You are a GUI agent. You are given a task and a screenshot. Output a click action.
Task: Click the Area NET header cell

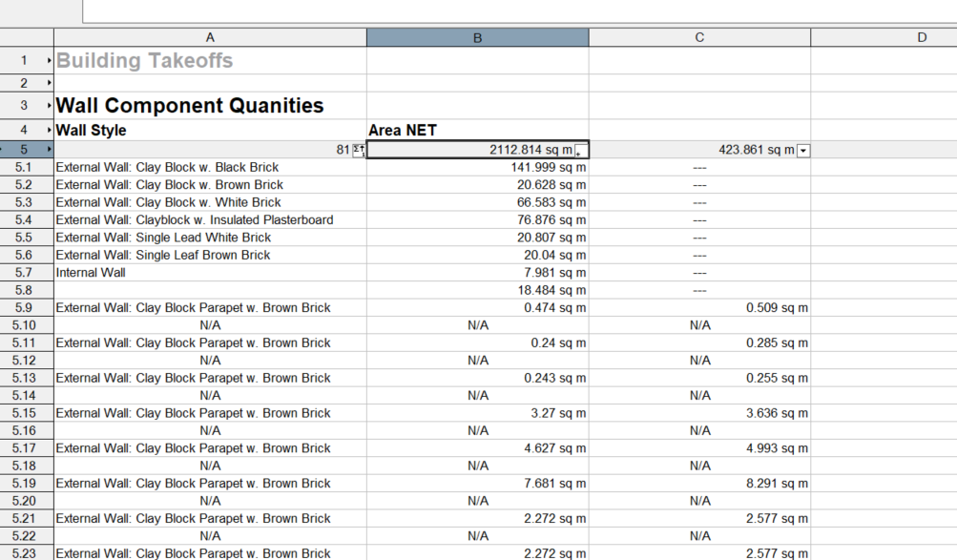[x=477, y=131]
